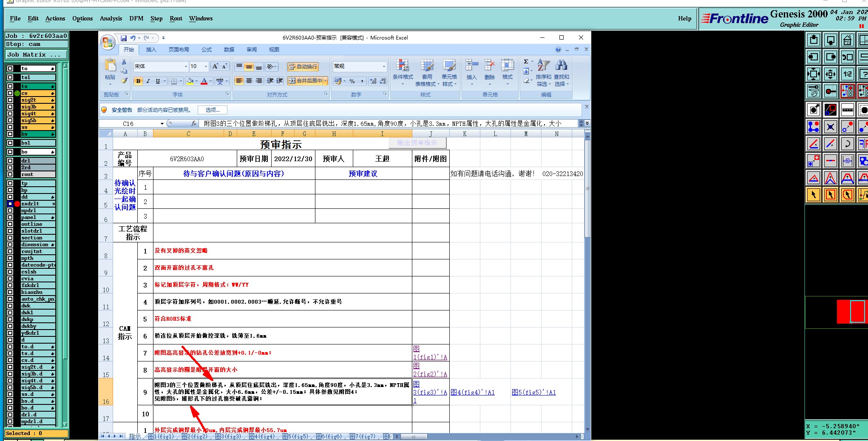This screenshot has height=441, width=868.
Task: Switch to the 页面布局 ribbon tab
Action: click(179, 50)
